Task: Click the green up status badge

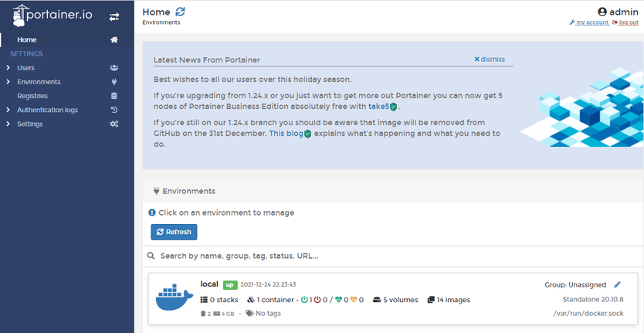Action: [229, 284]
